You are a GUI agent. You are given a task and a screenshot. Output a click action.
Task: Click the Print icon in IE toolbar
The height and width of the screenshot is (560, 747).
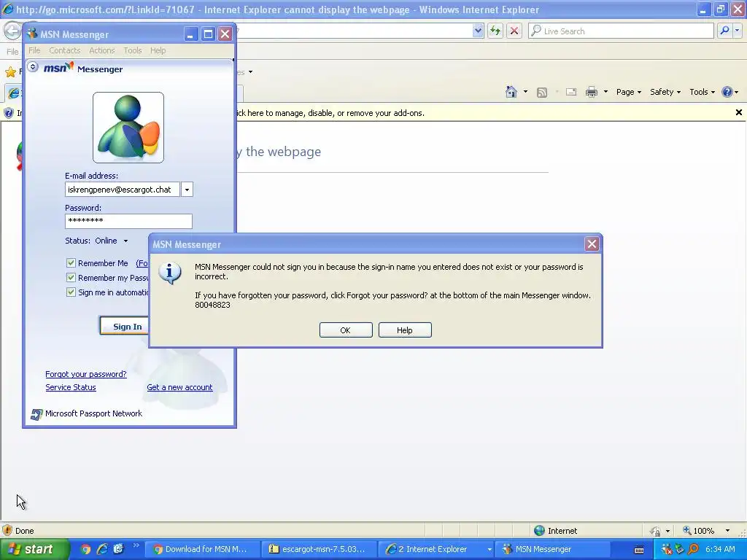click(591, 92)
